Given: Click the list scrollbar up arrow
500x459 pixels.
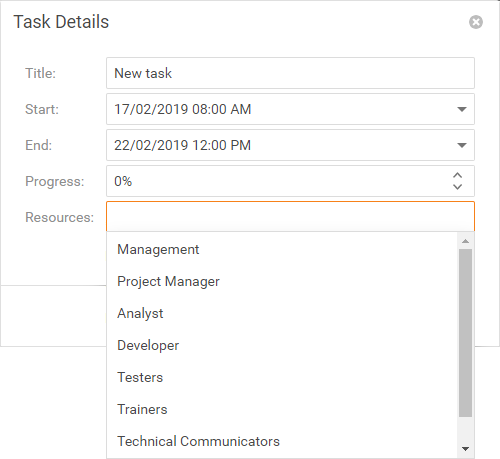Looking at the screenshot, I should (466, 241).
